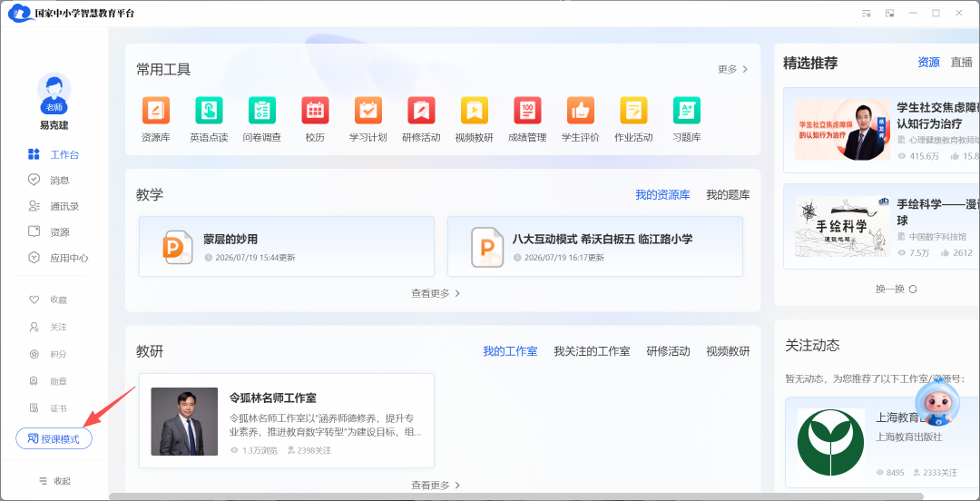
Task: Click 2333关注 under 上海教育出版社
Action: [935, 473]
